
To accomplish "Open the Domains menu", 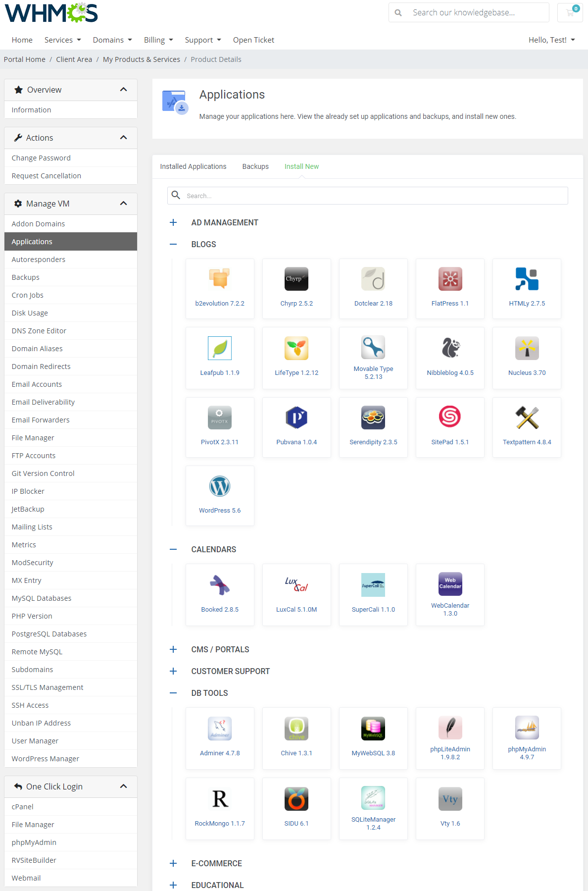I will pos(112,40).
